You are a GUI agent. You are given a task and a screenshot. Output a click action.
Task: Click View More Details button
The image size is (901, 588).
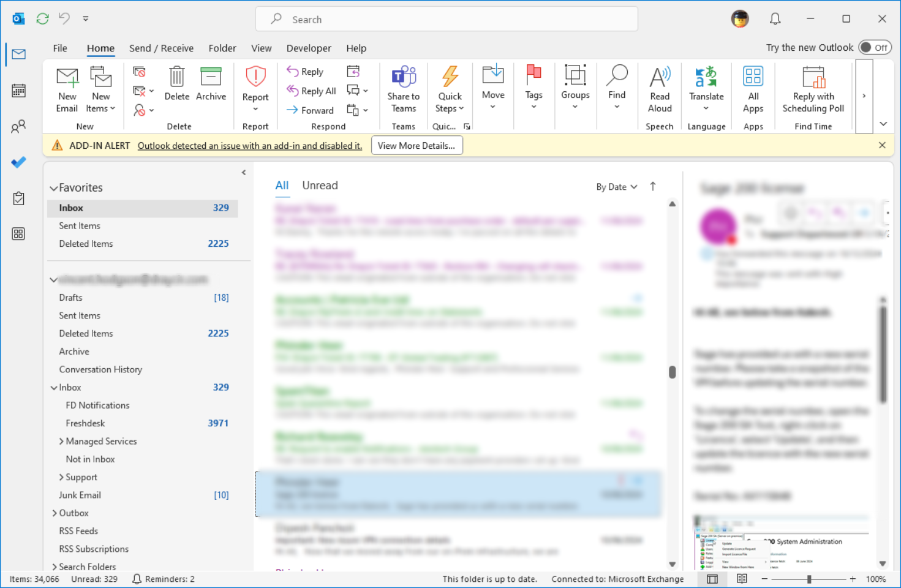pos(417,146)
